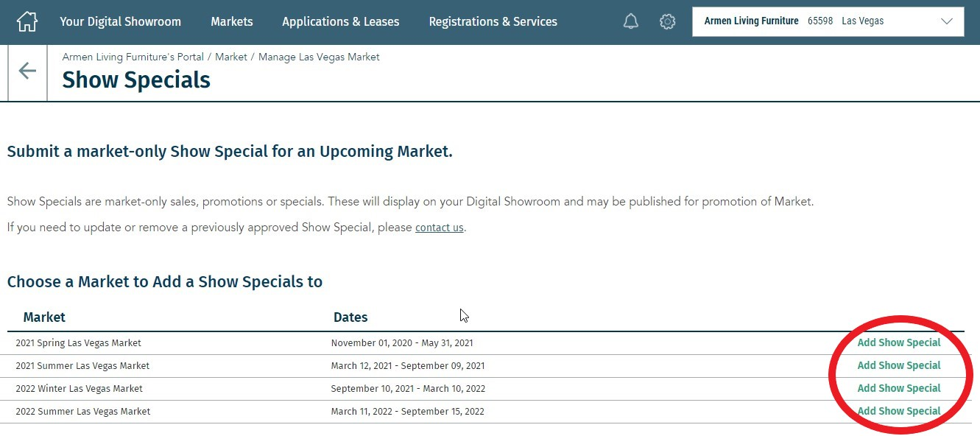Viewport: 980px width, 436px height.
Task: Add Show Special for 2021 Spring Market
Action: (x=899, y=342)
